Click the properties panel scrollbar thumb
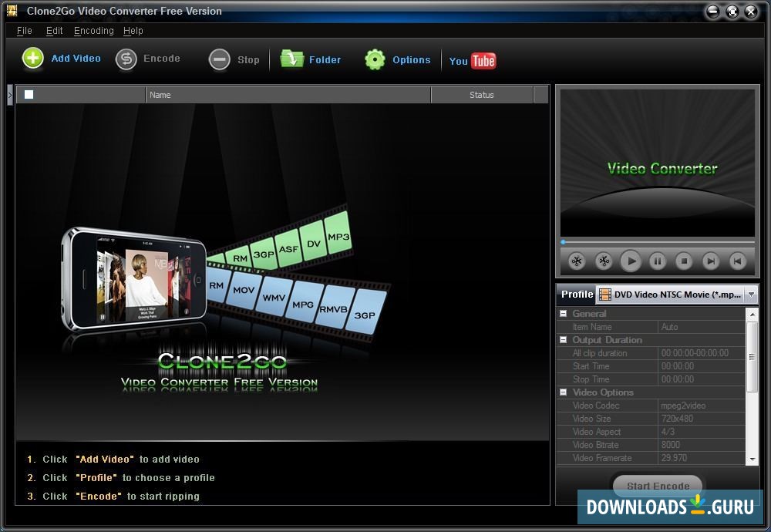Viewport: 771px width, 532px height. pyautogui.click(x=752, y=358)
